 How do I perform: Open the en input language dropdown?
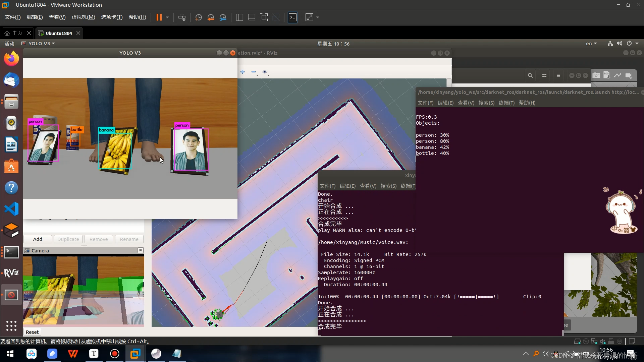tap(591, 44)
